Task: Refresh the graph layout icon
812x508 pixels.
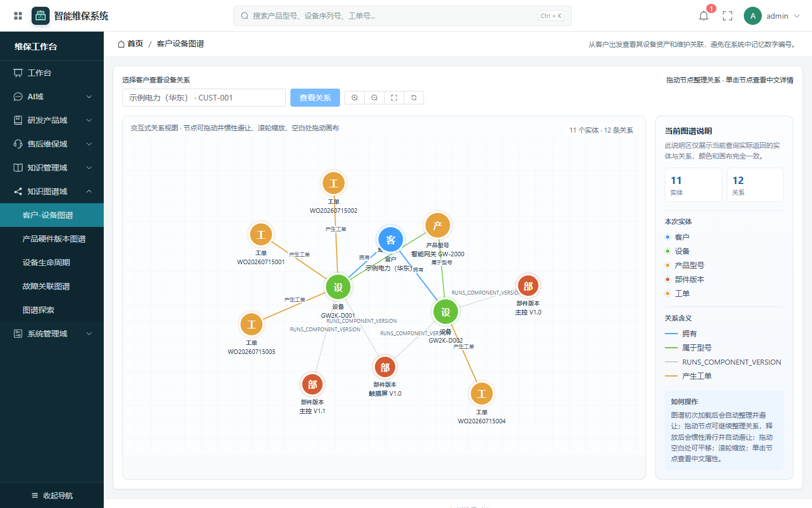Action: tap(414, 98)
